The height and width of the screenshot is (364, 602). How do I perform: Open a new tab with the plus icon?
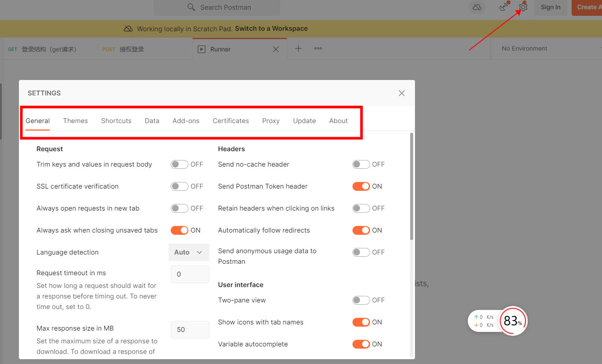[x=298, y=48]
